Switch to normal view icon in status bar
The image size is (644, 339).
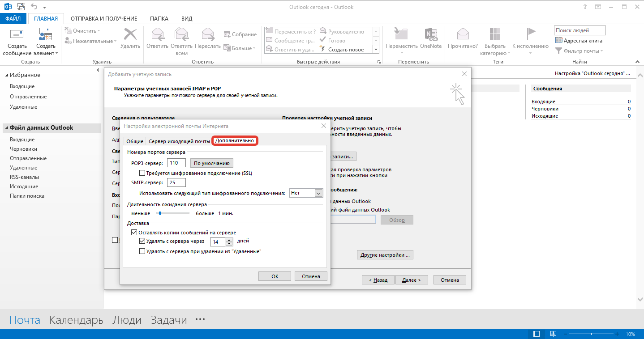point(537,334)
